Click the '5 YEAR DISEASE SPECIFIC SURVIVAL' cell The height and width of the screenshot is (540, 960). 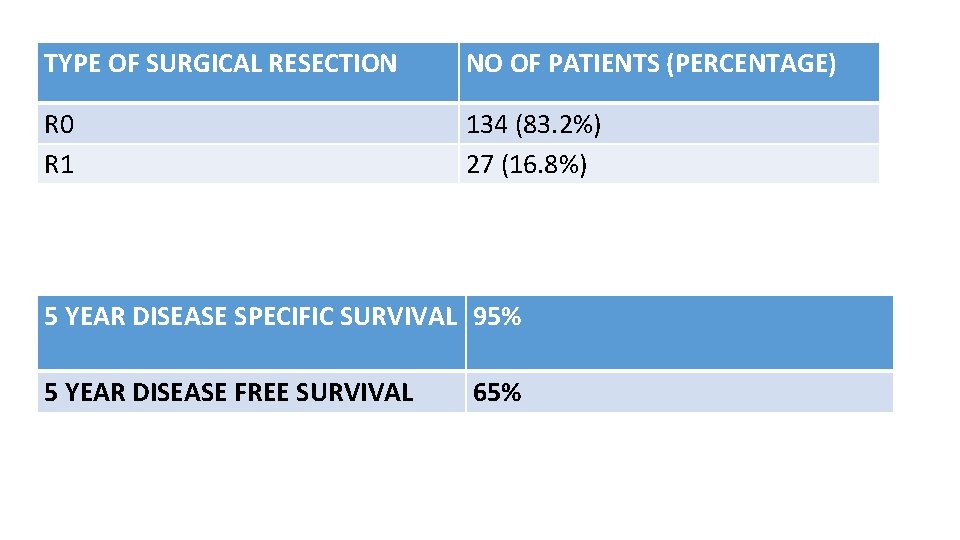pyautogui.click(x=250, y=318)
